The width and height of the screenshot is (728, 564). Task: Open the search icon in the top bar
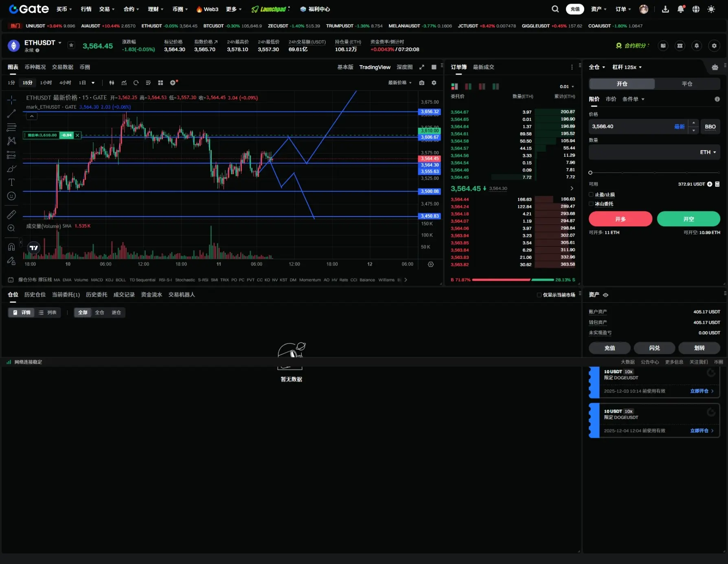[x=555, y=9]
